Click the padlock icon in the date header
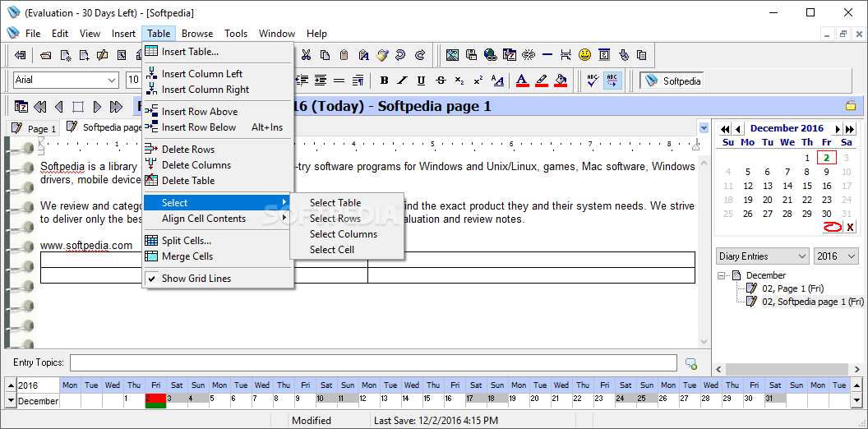Viewport: 868px width, 429px height. (x=850, y=105)
